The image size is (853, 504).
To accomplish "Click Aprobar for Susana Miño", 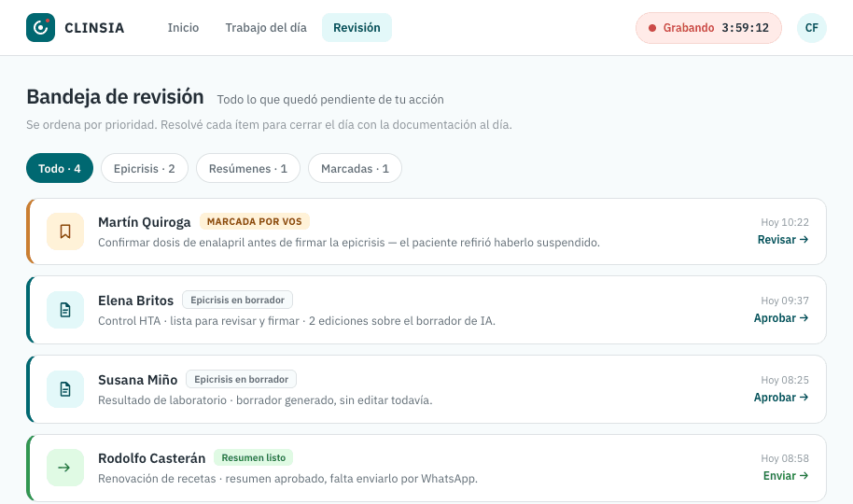I will pos(781,398).
